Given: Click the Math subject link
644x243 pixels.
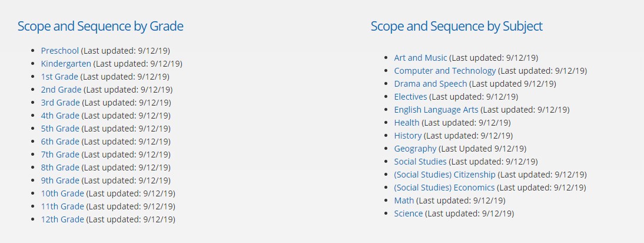Looking at the screenshot, I should 404,201.
